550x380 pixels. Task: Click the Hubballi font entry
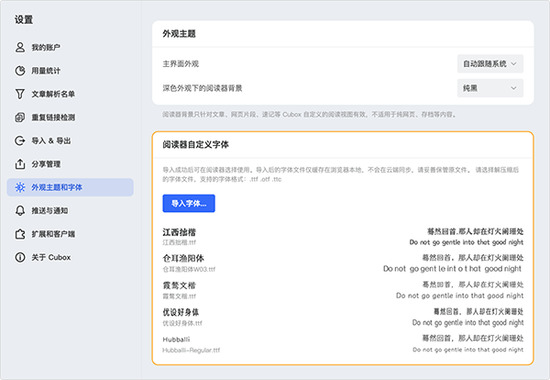(x=343, y=344)
